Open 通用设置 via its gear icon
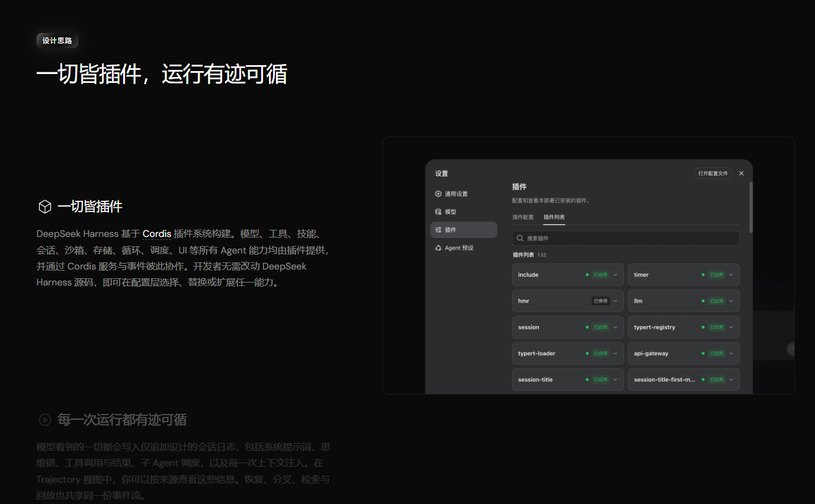This screenshot has height=504, width=815. coord(438,194)
